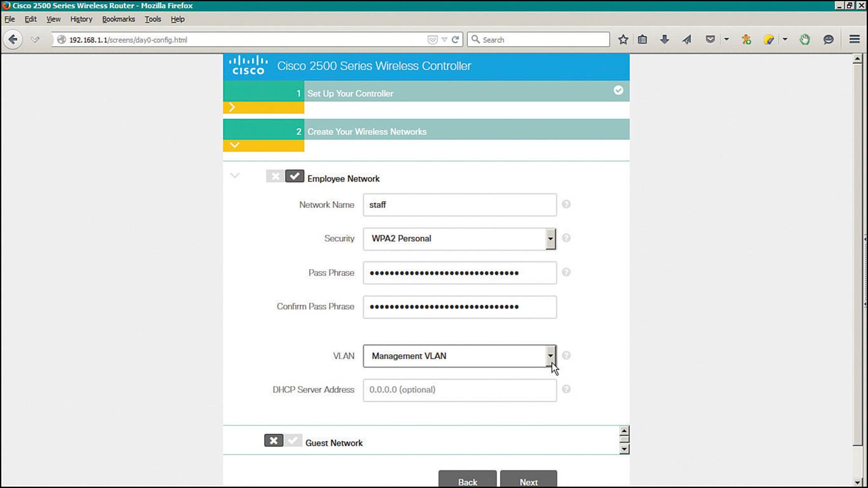Open the Security dropdown showing WPA2 Personal
This screenshot has width=868, height=488.
(460, 239)
